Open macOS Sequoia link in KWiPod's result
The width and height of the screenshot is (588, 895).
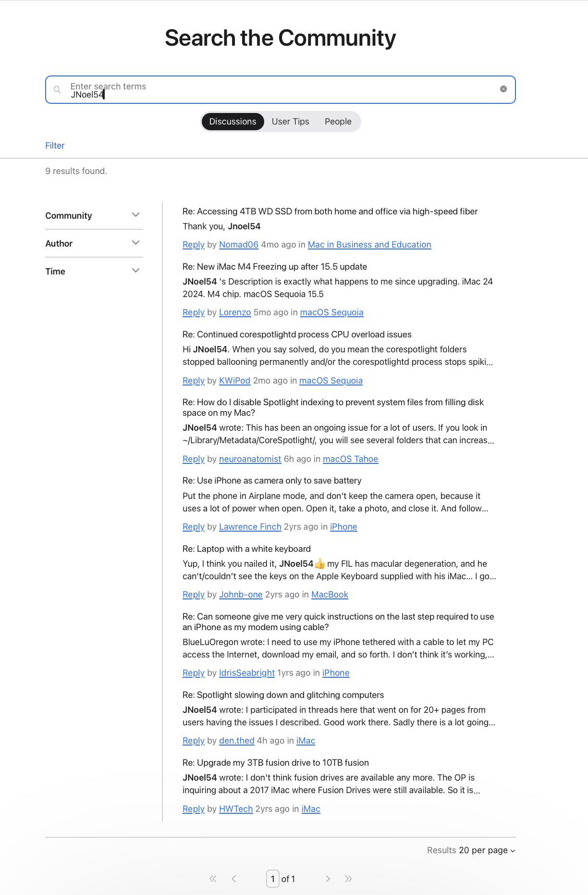click(331, 381)
